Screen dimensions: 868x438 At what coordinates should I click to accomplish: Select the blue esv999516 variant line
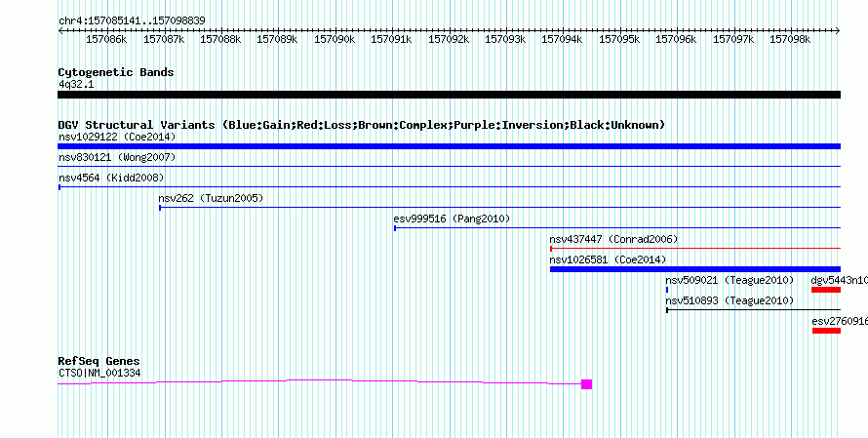[x=617, y=227]
